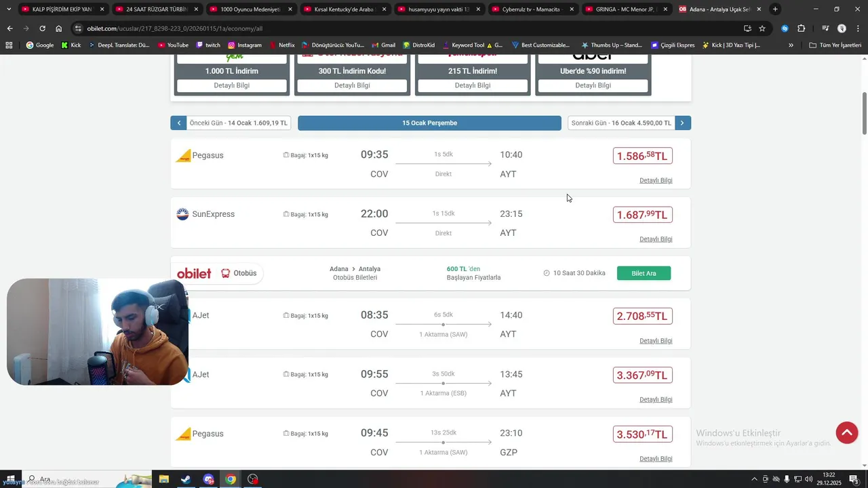
Task: Expand Detaylı Bilgi for AJet 09:55 flight
Action: (656, 400)
